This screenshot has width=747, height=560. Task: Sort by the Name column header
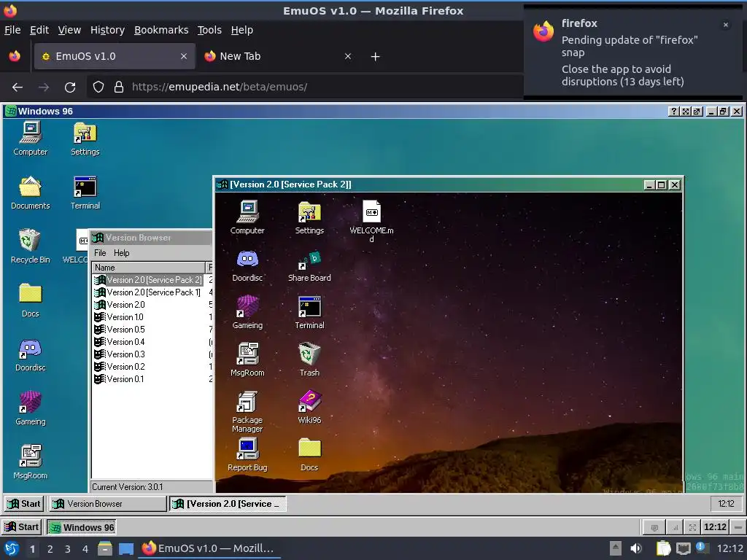(x=148, y=268)
